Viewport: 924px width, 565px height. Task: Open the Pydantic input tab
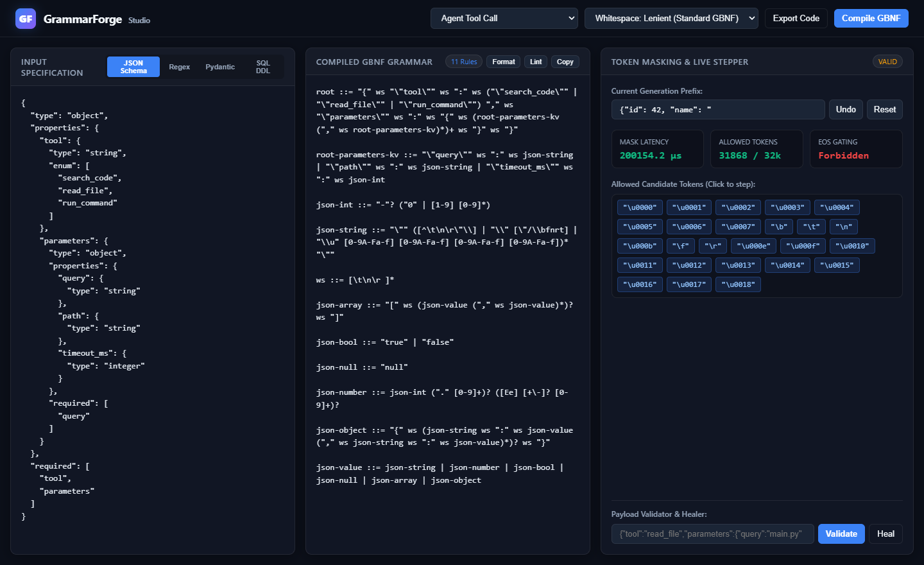pos(220,67)
